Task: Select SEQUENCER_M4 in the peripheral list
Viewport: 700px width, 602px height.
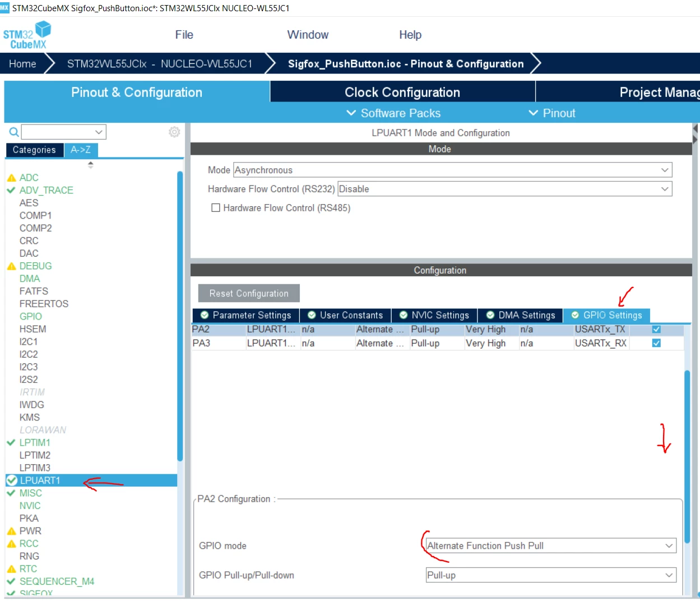Action: pos(57,581)
